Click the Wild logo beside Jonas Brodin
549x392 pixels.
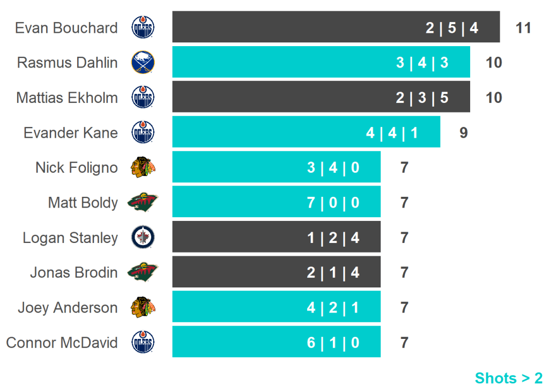point(143,272)
